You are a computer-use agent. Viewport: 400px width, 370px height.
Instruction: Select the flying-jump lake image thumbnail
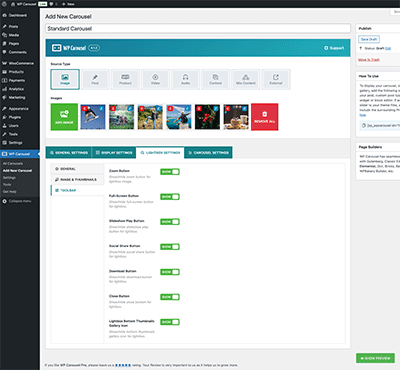179,117
